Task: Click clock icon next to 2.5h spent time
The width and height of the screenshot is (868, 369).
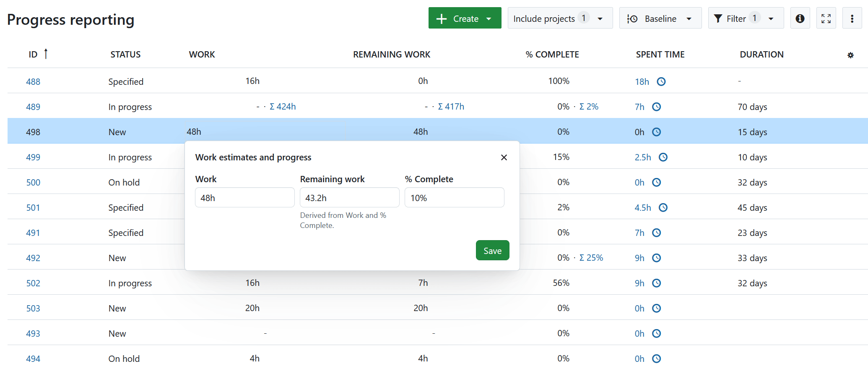Action: (x=663, y=157)
